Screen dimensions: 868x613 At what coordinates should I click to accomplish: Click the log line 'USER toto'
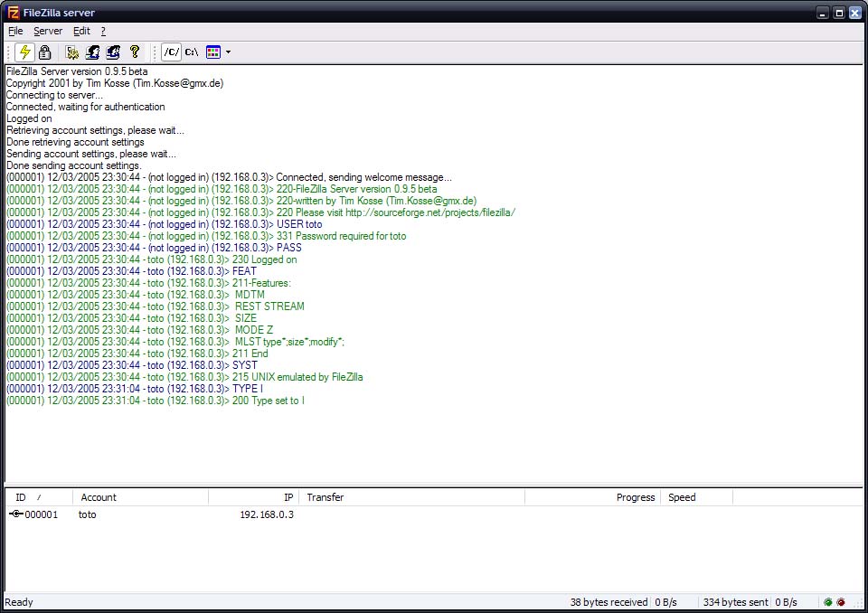165,224
